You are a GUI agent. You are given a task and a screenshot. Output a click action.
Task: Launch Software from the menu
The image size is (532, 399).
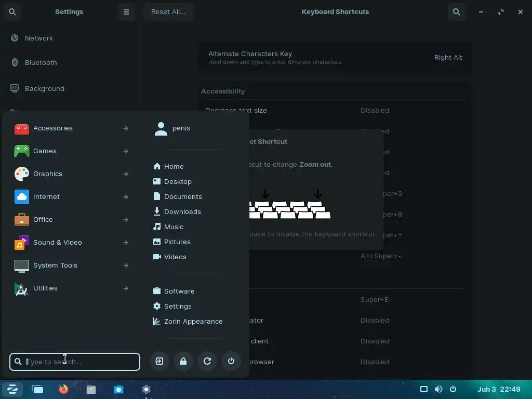[174, 291]
